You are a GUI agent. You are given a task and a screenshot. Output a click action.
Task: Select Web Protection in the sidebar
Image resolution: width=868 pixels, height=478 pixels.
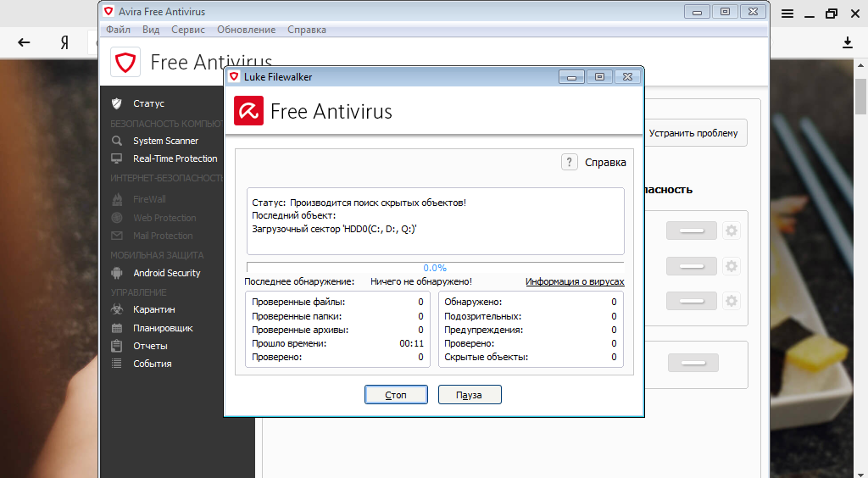pos(164,218)
